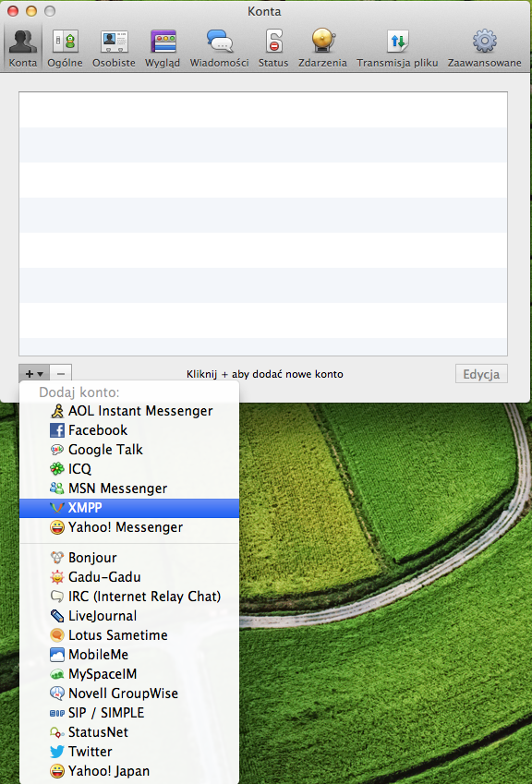Click the minus remove-account button
Screen dimensions: 532x784
coord(61,373)
